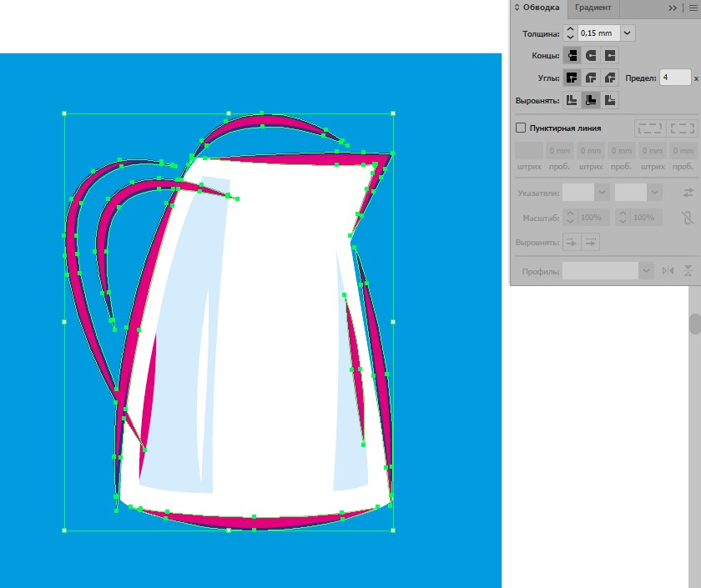Open Профиль dropdown list
The height and width of the screenshot is (588, 701).
click(x=646, y=271)
